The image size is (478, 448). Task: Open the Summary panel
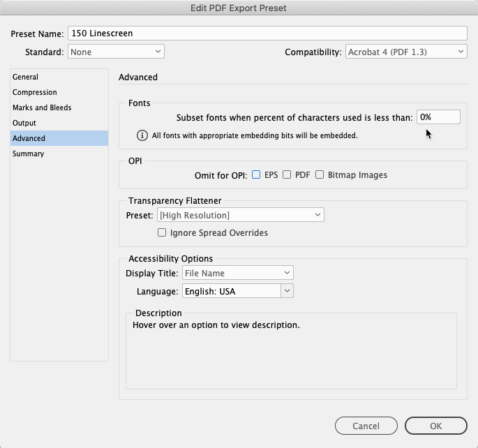coord(59,154)
